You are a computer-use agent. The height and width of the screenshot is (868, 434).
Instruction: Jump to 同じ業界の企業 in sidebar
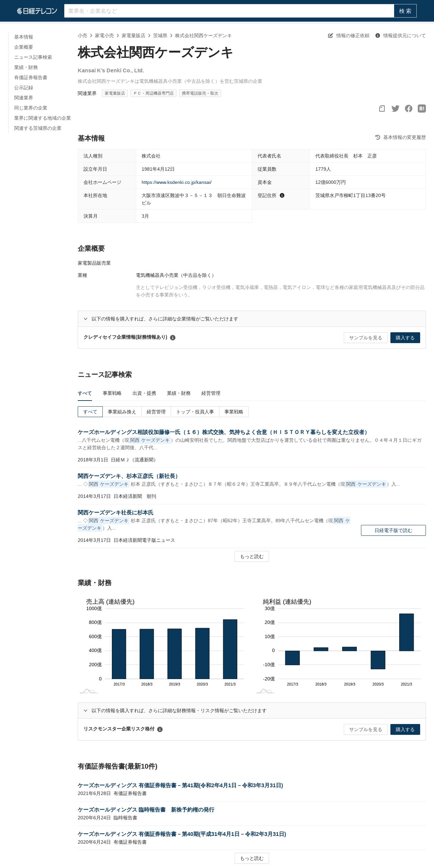click(x=31, y=108)
